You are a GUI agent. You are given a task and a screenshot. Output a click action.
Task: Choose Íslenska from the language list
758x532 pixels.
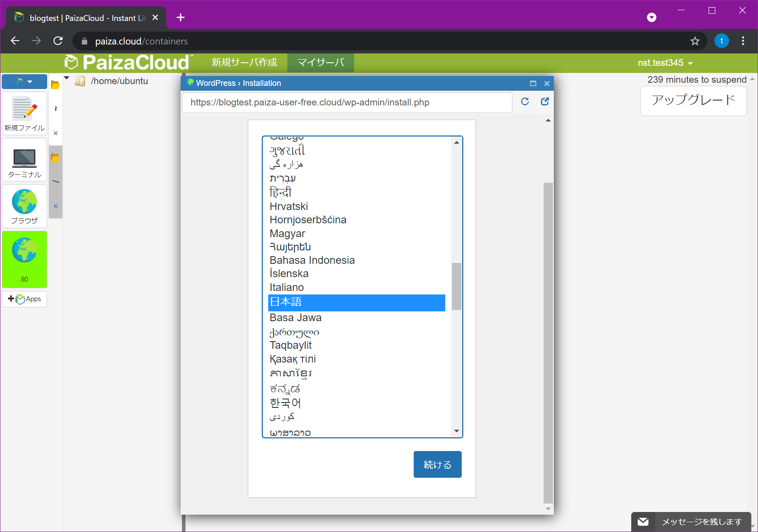point(357,274)
